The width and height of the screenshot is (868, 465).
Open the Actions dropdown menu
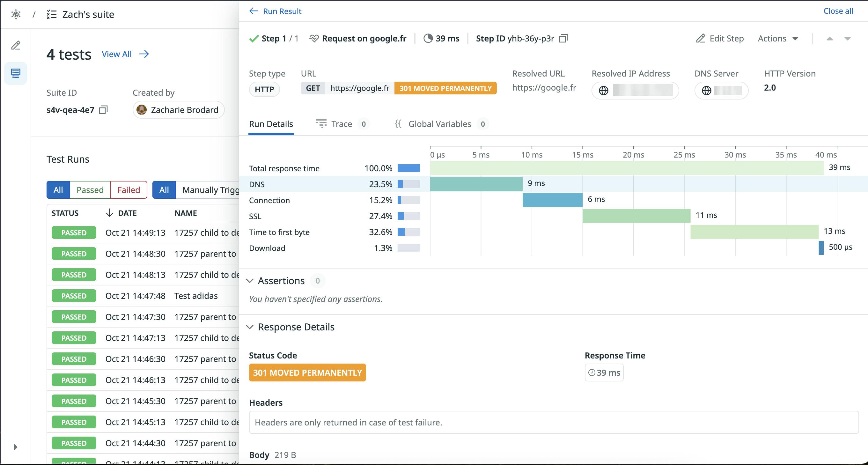pos(778,38)
